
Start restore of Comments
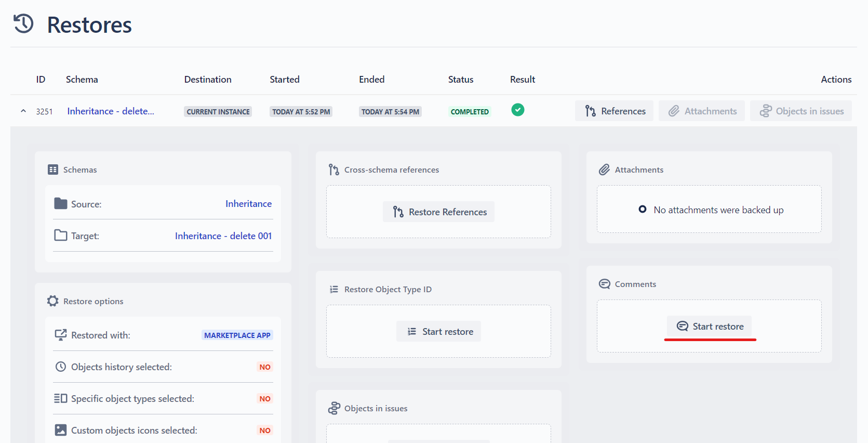(x=710, y=326)
